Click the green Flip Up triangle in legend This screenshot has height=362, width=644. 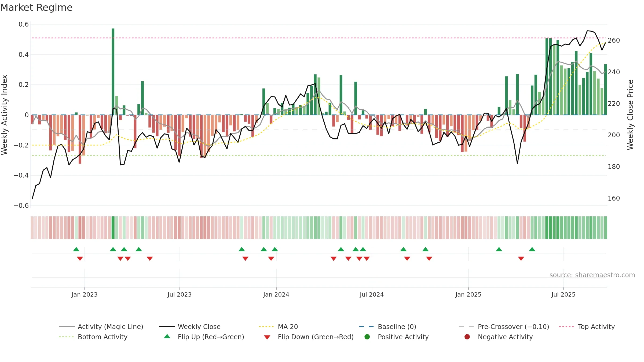point(167,336)
